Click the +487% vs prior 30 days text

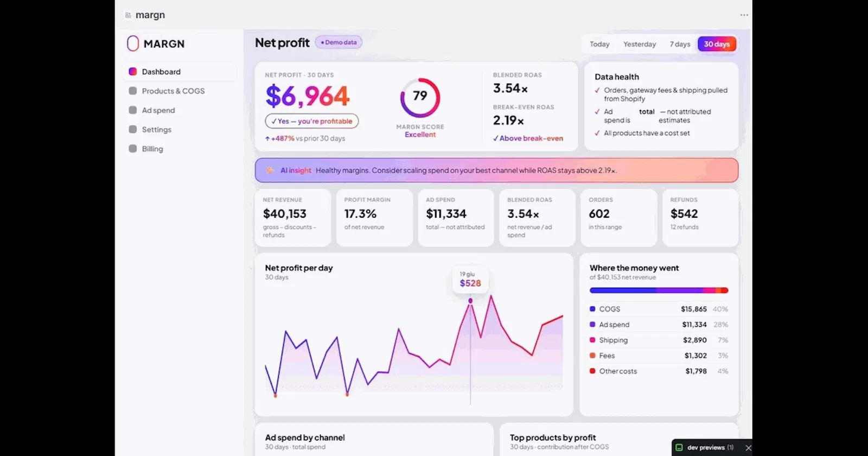tap(305, 138)
